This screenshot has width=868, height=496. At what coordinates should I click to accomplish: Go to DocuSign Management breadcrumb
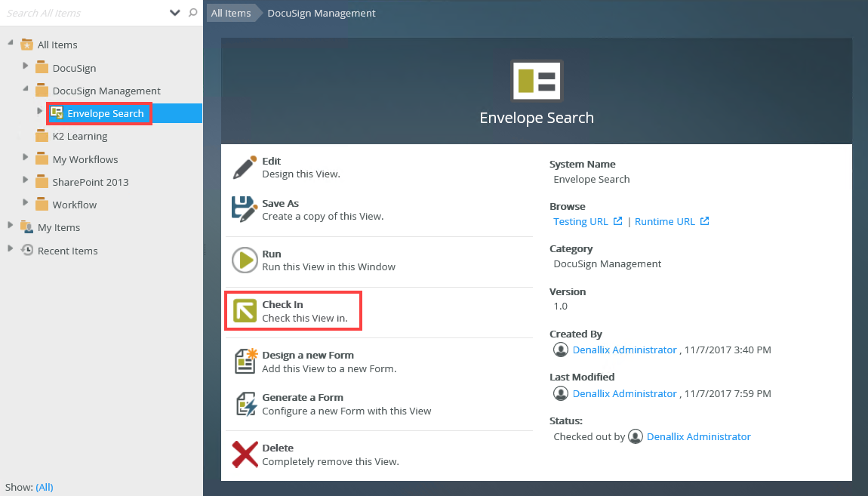pyautogui.click(x=321, y=13)
